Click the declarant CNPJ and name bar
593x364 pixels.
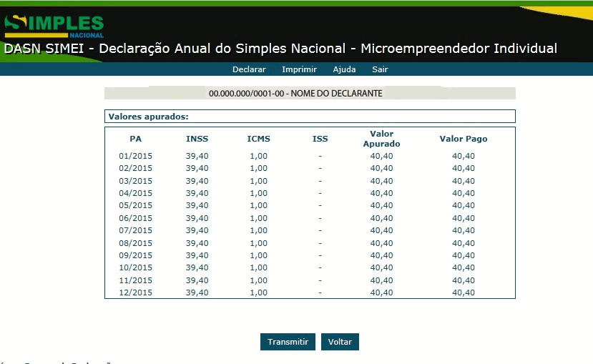[309, 93]
